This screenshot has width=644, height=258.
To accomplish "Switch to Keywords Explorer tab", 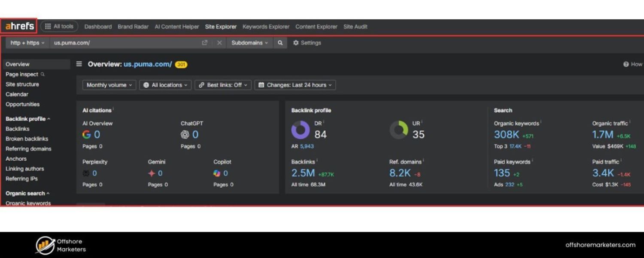I will (266, 27).
